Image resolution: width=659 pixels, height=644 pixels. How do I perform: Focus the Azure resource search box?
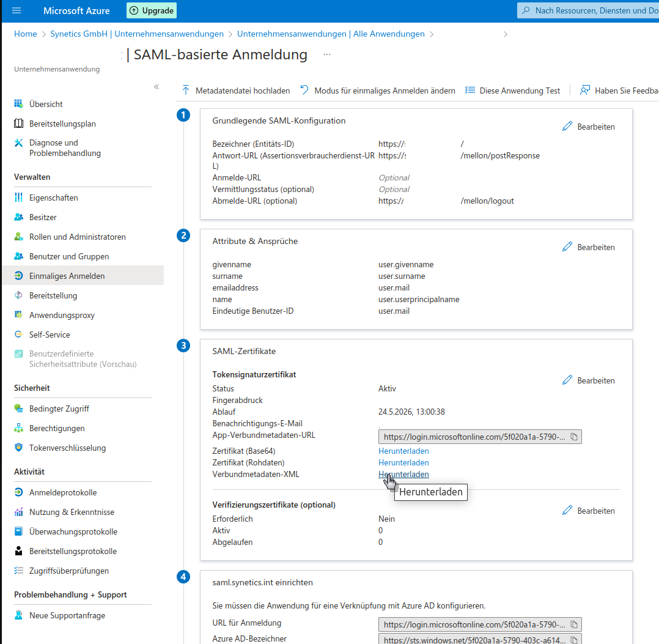coord(588,10)
